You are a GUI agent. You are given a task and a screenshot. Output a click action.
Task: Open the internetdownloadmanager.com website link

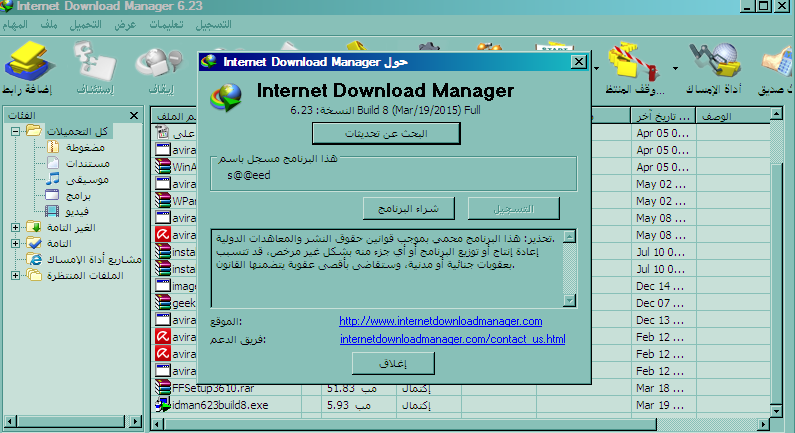[440, 321]
